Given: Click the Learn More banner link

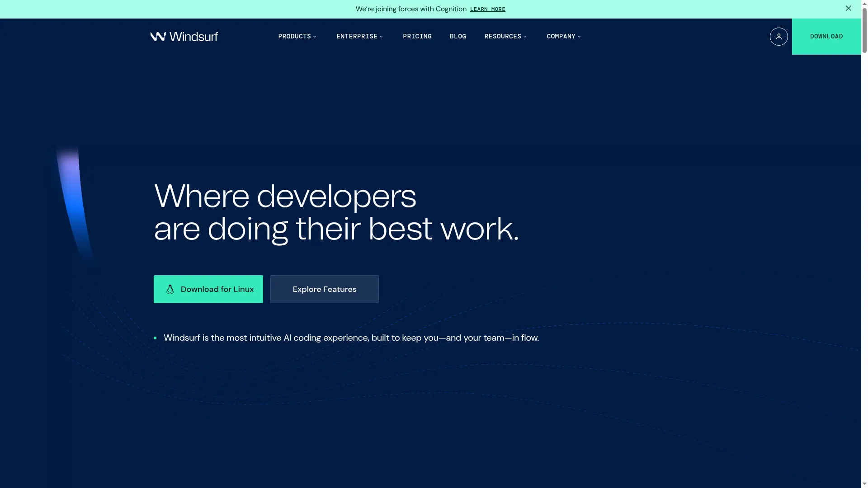Looking at the screenshot, I should point(487,9).
